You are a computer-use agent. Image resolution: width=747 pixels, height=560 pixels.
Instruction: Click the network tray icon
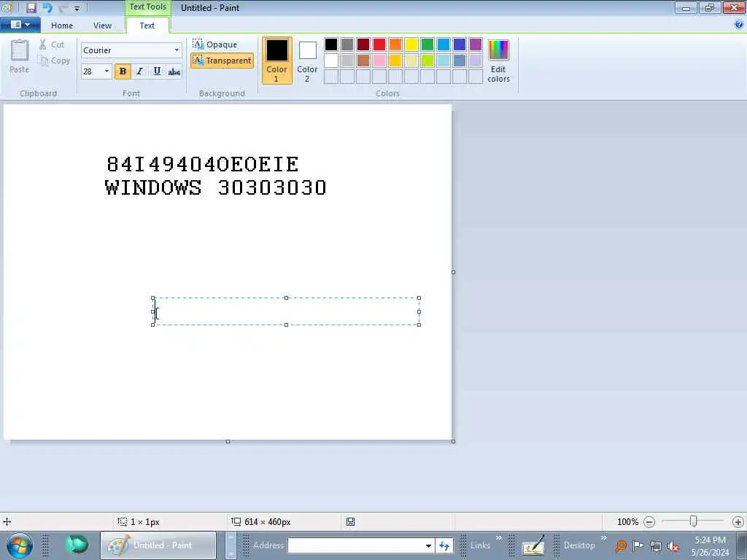click(x=656, y=546)
